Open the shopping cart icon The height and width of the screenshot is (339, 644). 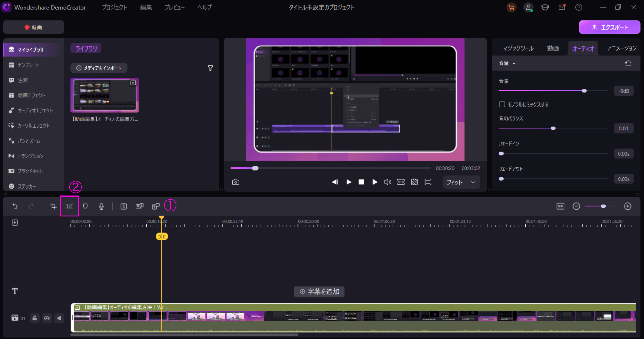(x=511, y=7)
